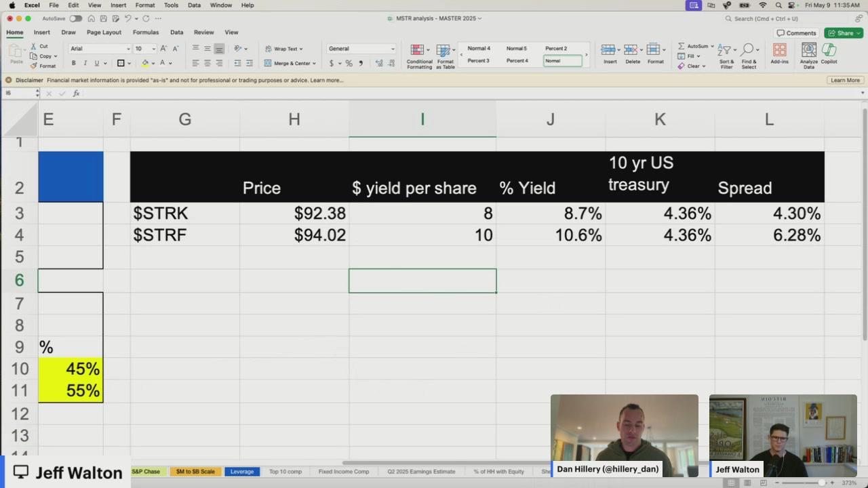Image resolution: width=868 pixels, height=488 pixels.
Task: Open the Draw ribbon tab
Action: [x=68, y=32]
